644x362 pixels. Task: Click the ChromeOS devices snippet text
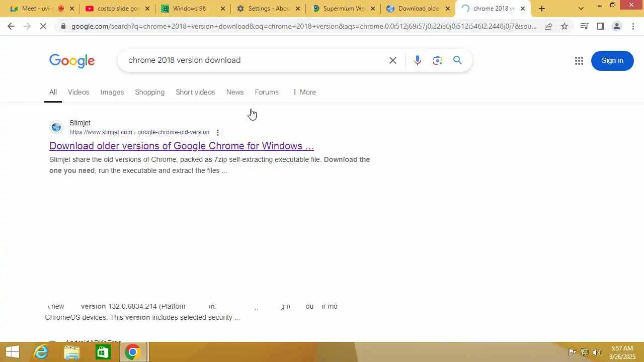[x=142, y=317]
